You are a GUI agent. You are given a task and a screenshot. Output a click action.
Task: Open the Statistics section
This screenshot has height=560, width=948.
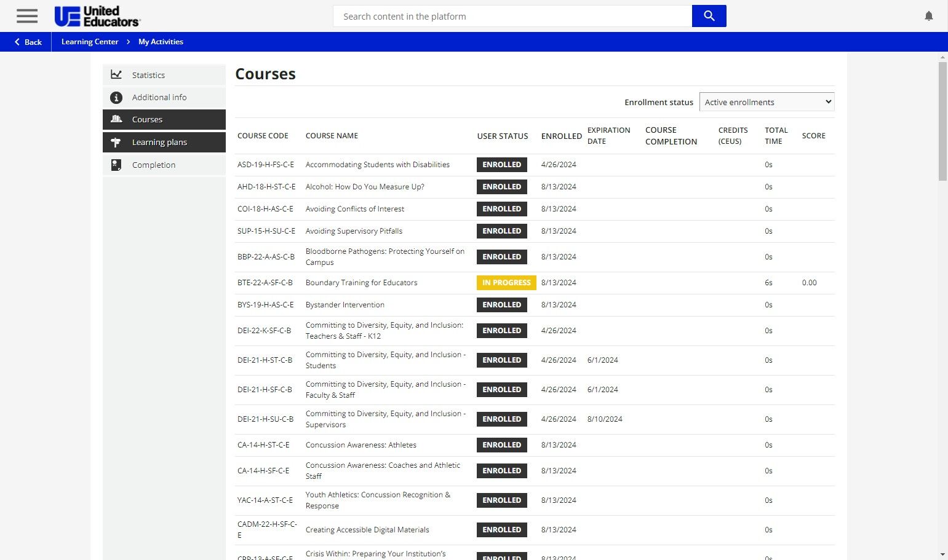pyautogui.click(x=164, y=75)
